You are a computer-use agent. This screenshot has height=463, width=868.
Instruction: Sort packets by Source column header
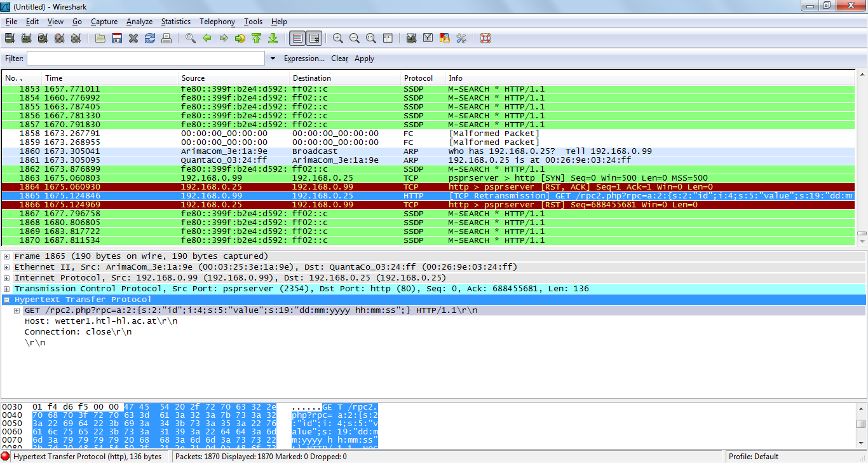tap(234, 78)
